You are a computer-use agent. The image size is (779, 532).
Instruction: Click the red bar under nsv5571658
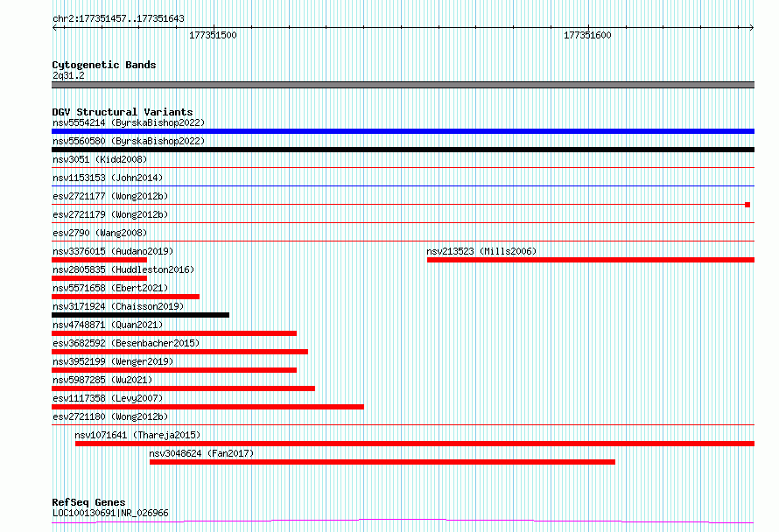click(126, 297)
